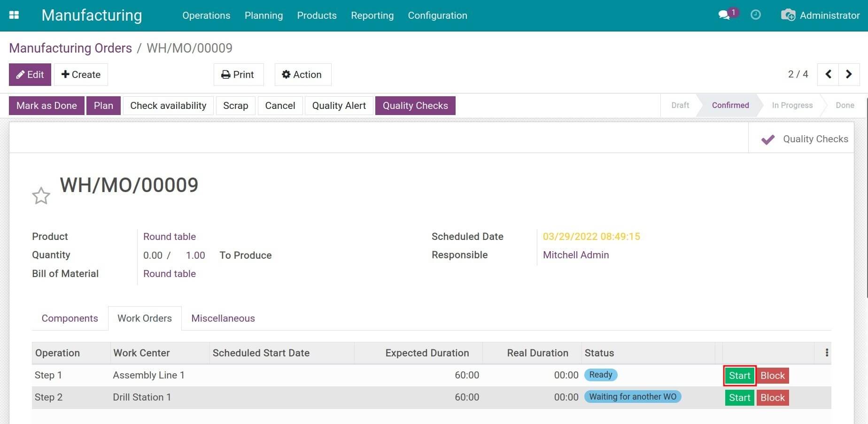Switch to the Components tab
The width and height of the screenshot is (868, 424).
click(70, 318)
